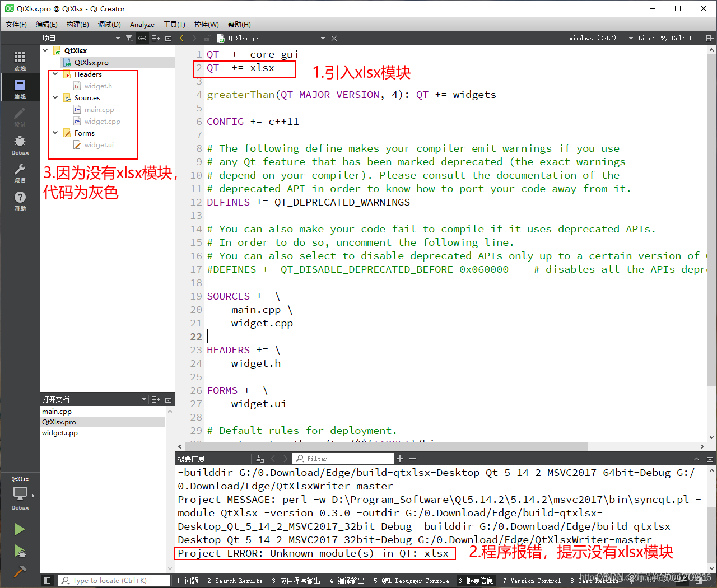Select main.cpp in the open documents list
Image resolution: width=717 pixels, height=588 pixels.
coord(57,412)
